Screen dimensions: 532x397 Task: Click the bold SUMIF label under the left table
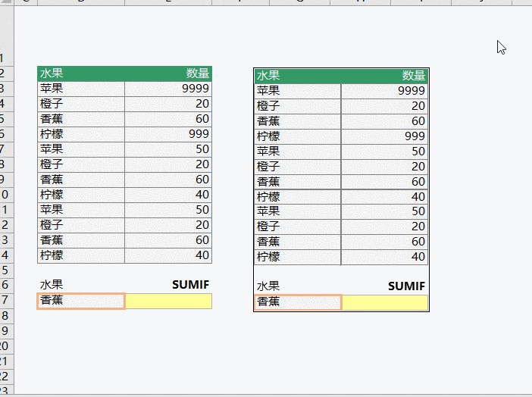click(190, 285)
